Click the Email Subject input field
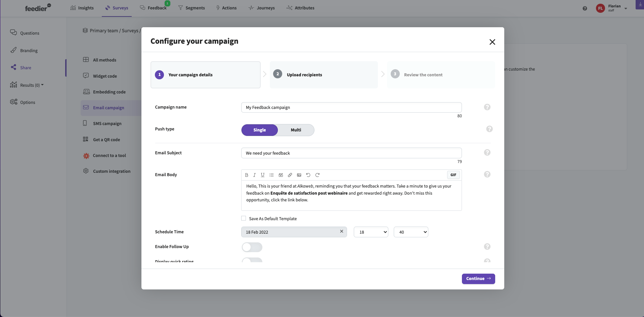The width and height of the screenshot is (644, 317). [351, 153]
